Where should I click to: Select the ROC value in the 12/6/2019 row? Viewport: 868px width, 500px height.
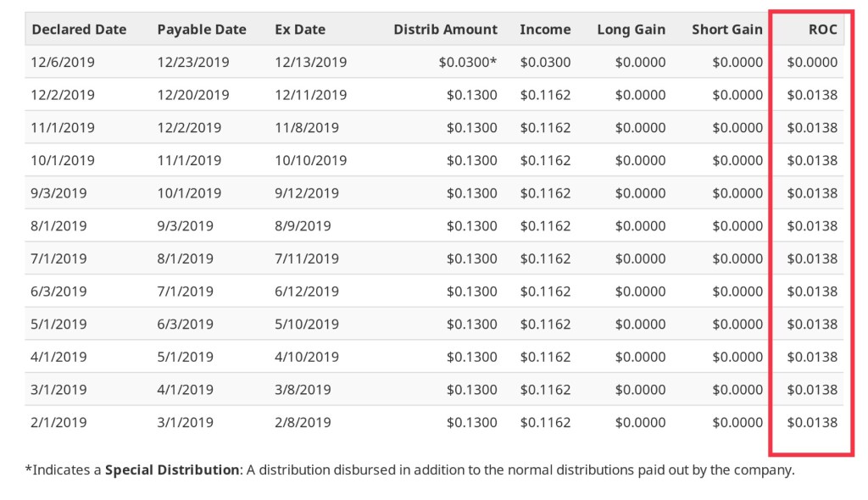[x=812, y=62]
